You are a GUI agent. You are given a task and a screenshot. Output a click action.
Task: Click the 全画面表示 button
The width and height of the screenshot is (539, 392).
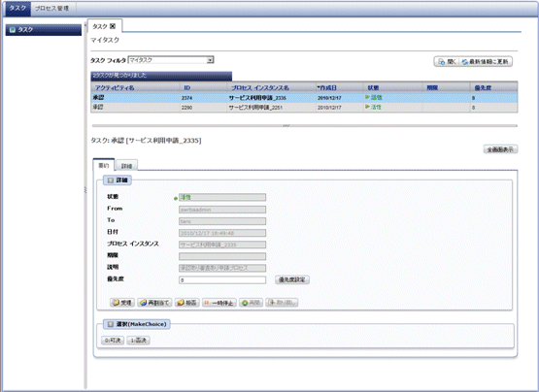(x=500, y=149)
